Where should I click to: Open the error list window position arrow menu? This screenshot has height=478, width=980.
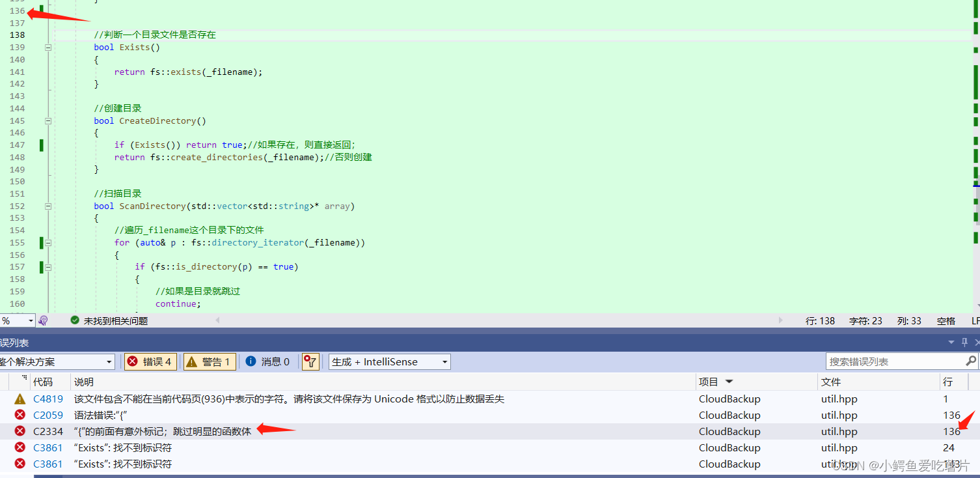click(x=951, y=343)
